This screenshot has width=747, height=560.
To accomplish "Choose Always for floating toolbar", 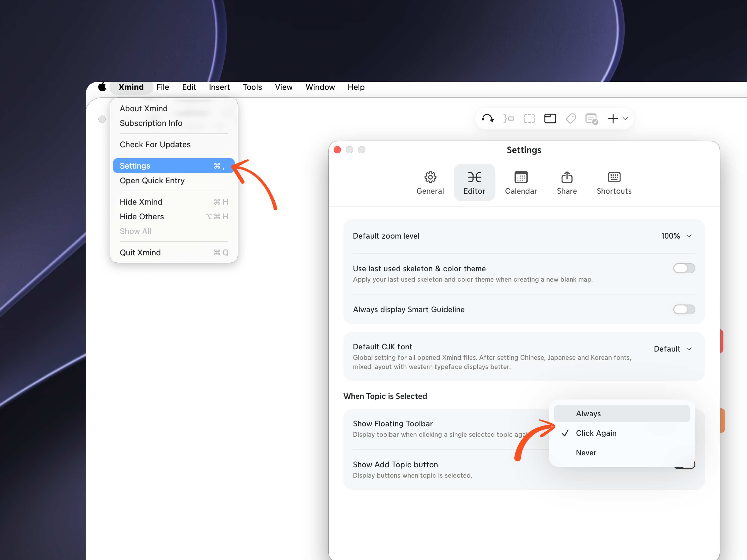I will pyautogui.click(x=622, y=414).
